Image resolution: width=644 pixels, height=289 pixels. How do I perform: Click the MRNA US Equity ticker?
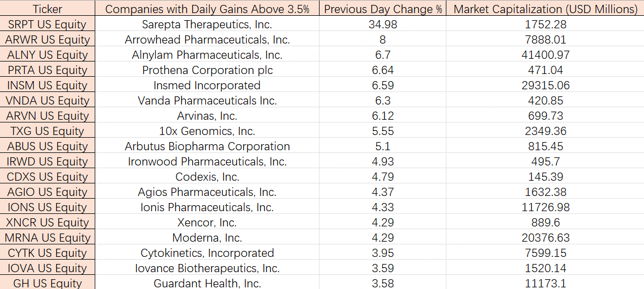click(x=47, y=238)
